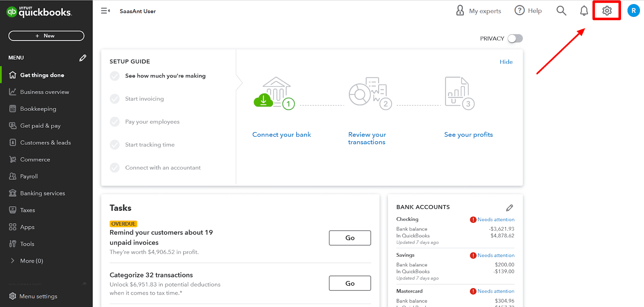Check the Start invoicing step circle
The image size is (644, 307).
coord(115,99)
